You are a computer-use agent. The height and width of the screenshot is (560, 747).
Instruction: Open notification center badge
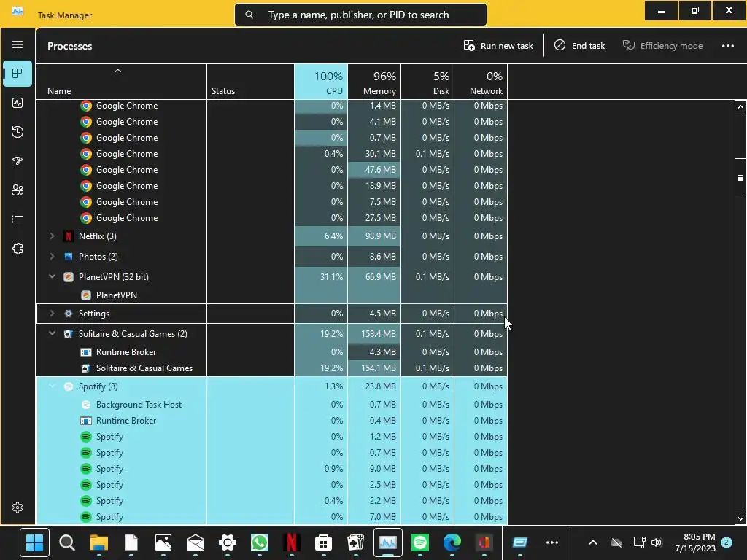[727, 542]
